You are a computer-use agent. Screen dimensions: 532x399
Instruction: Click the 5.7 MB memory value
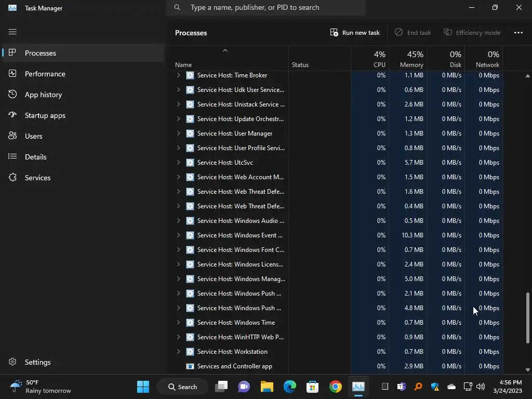(414, 163)
